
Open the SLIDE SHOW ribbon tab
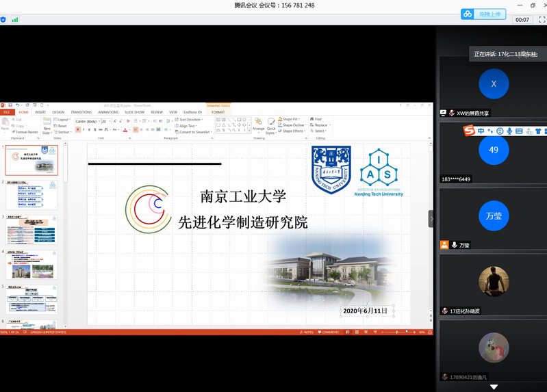pos(134,112)
